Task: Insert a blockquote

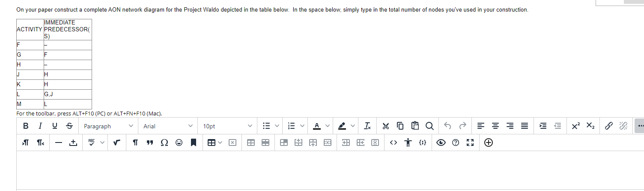Action: pyautogui.click(x=150, y=143)
